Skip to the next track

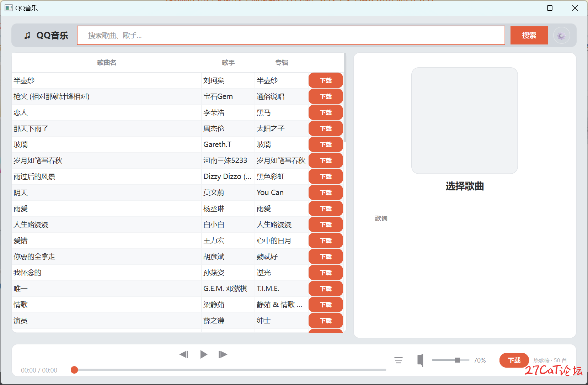[x=223, y=354]
